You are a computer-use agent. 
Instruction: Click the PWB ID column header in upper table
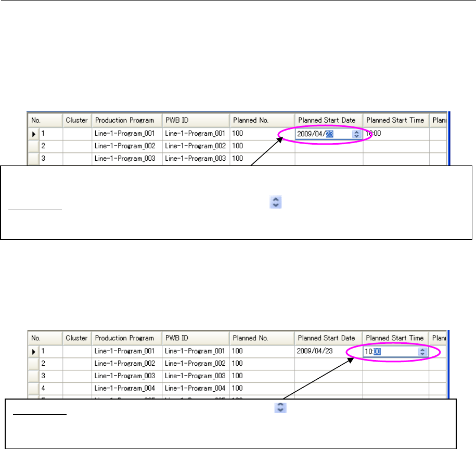point(196,120)
